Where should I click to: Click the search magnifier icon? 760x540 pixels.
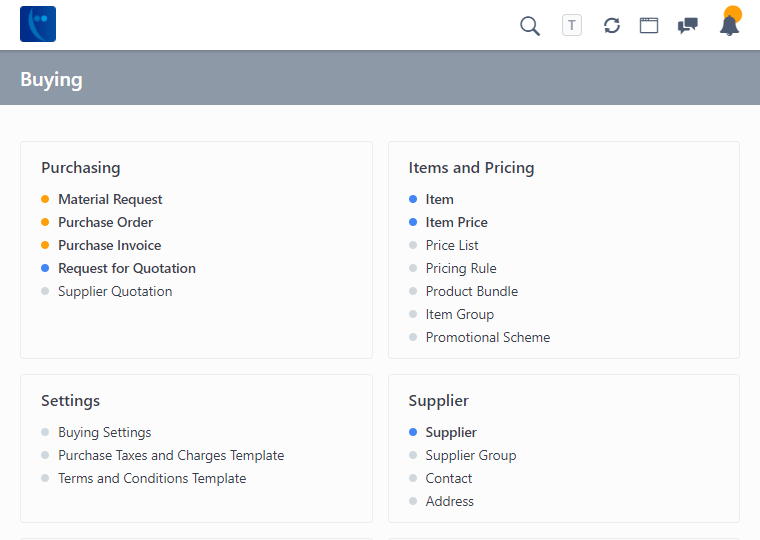tap(530, 26)
